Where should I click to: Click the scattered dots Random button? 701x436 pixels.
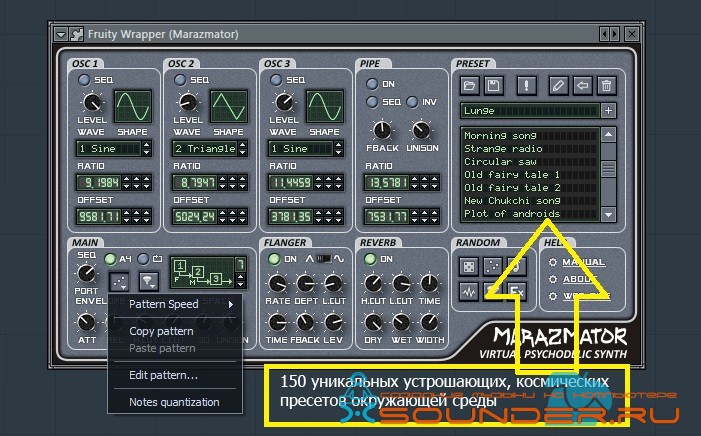coord(492,267)
